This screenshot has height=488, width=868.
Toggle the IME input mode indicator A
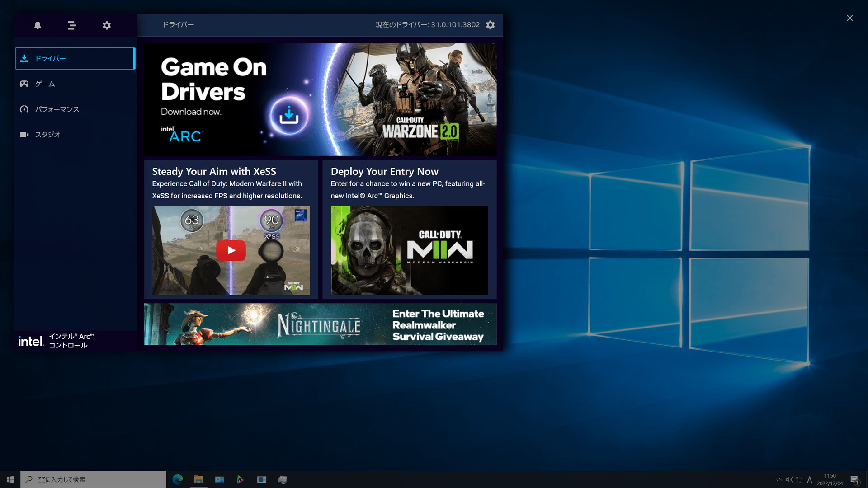point(810,479)
